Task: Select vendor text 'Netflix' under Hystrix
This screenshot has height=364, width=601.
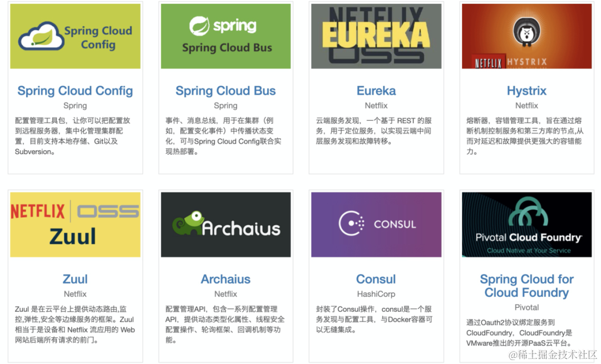Action: click(x=526, y=105)
